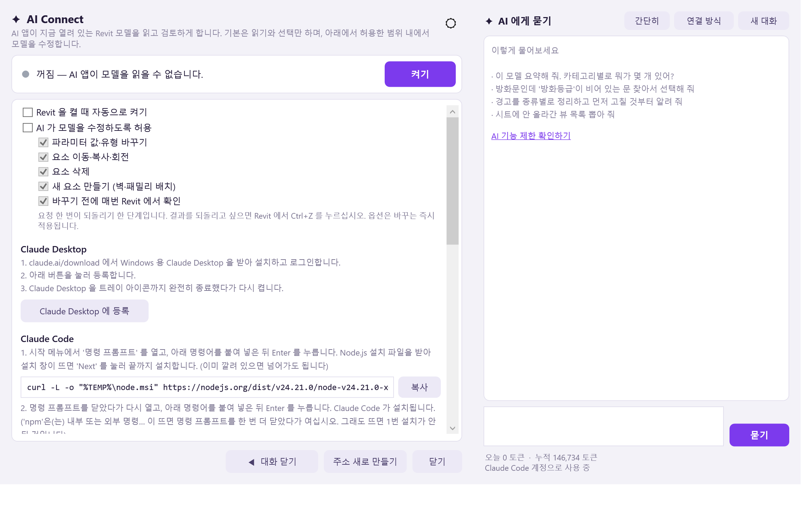Click the scroll down arrow of settings panel
The width and height of the screenshot is (812, 512).
[453, 428]
